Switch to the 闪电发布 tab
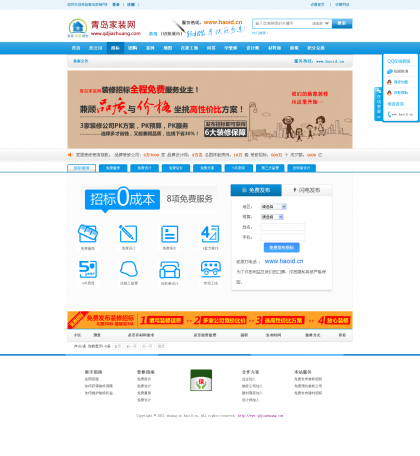This screenshot has width=420, height=456. tap(307, 190)
